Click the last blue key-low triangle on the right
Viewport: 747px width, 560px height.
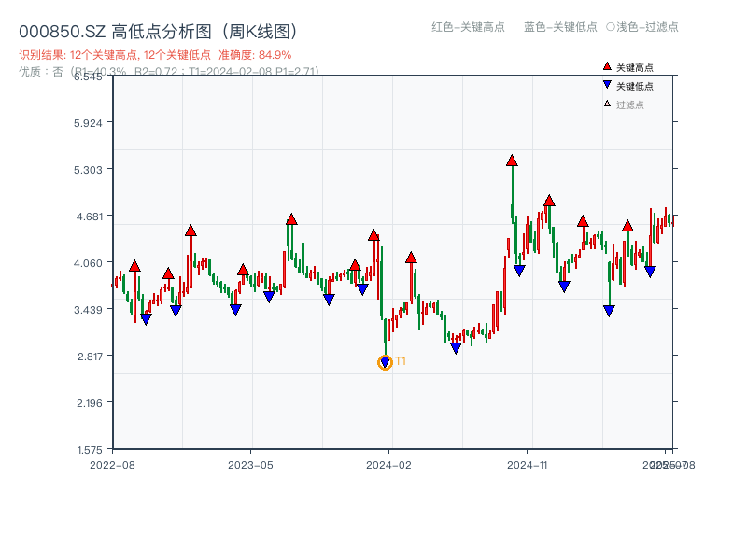650,272
